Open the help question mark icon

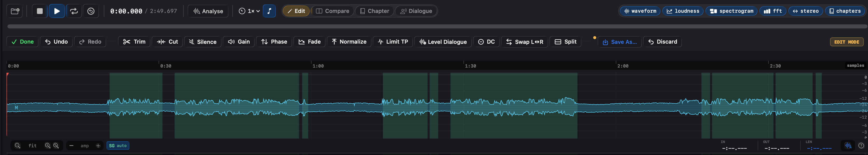861,146
